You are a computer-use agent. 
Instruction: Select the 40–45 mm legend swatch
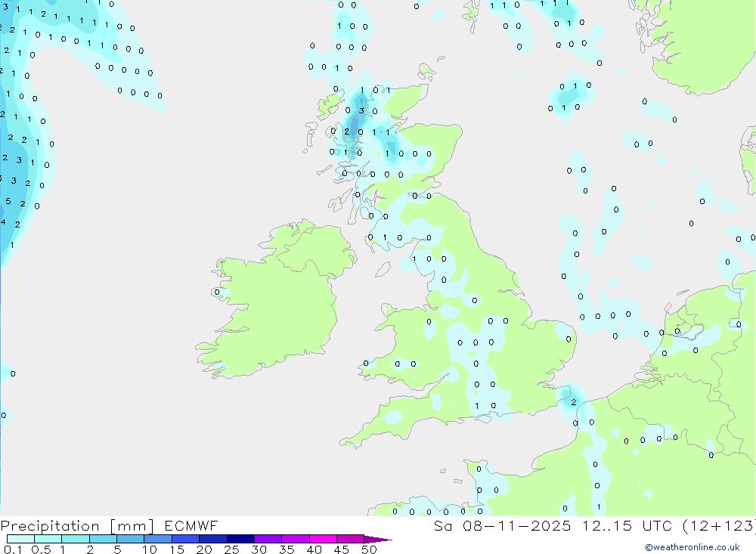(x=323, y=539)
